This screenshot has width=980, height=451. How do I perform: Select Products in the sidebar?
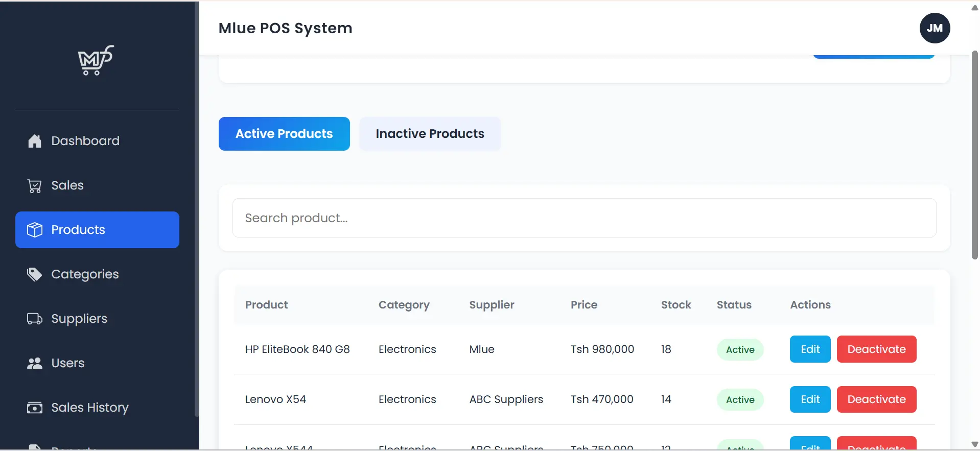click(x=97, y=230)
